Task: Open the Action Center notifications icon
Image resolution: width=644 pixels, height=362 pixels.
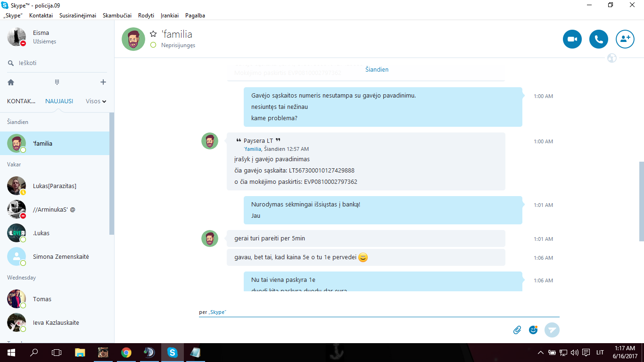Action: [x=586, y=352]
